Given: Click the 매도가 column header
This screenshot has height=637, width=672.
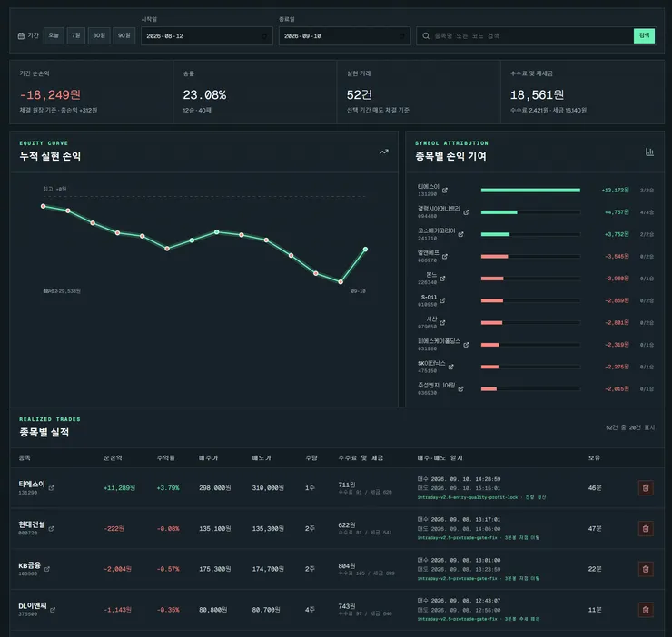Looking at the screenshot, I should (262, 458).
